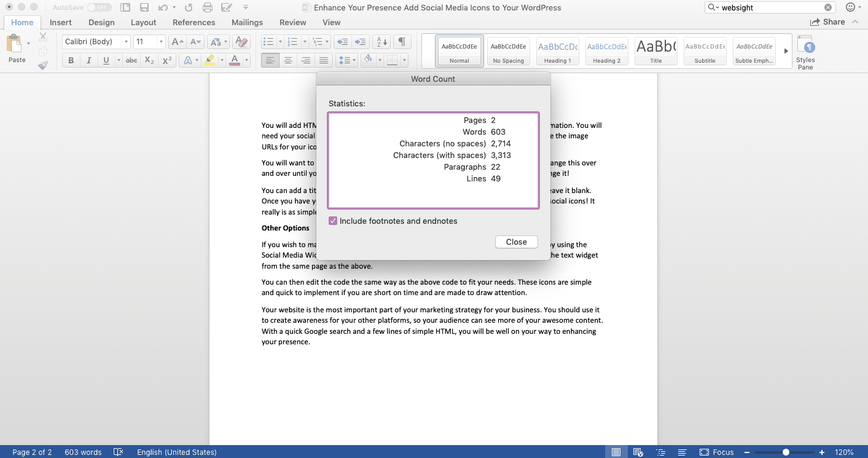Click the Save icon in title bar
Screen dimensions: 868x458
click(144, 8)
